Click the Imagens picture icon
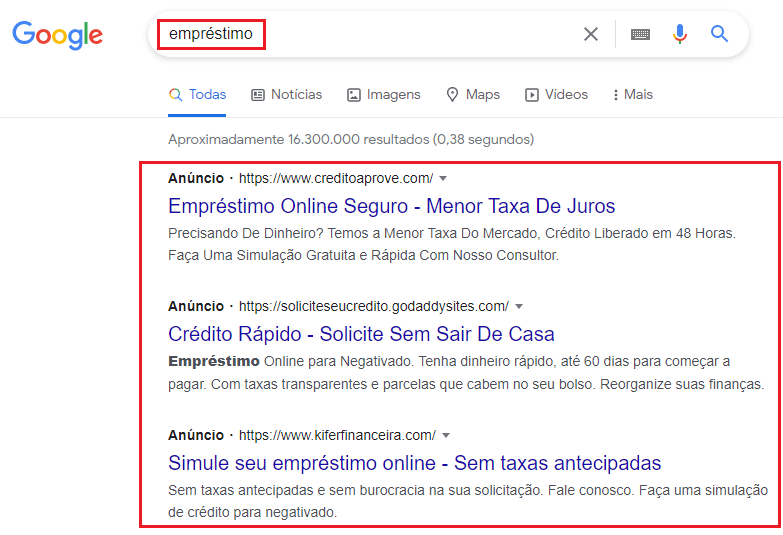783x535 pixels. (354, 95)
